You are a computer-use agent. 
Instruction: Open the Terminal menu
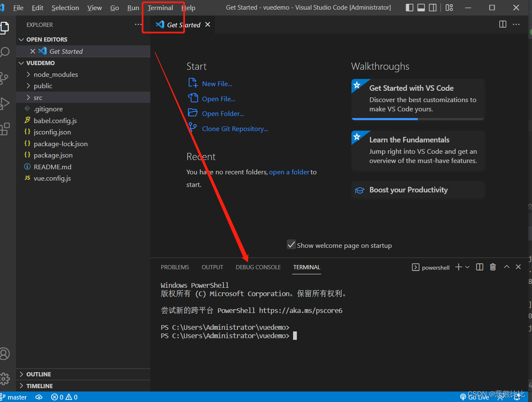(x=160, y=8)
